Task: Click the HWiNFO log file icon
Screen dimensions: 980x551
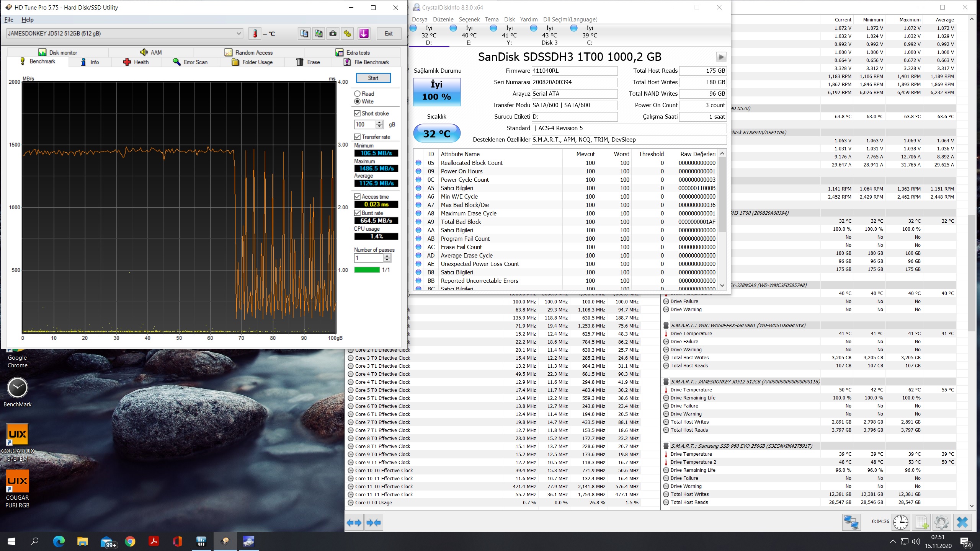Action: (x=921, y=522)
